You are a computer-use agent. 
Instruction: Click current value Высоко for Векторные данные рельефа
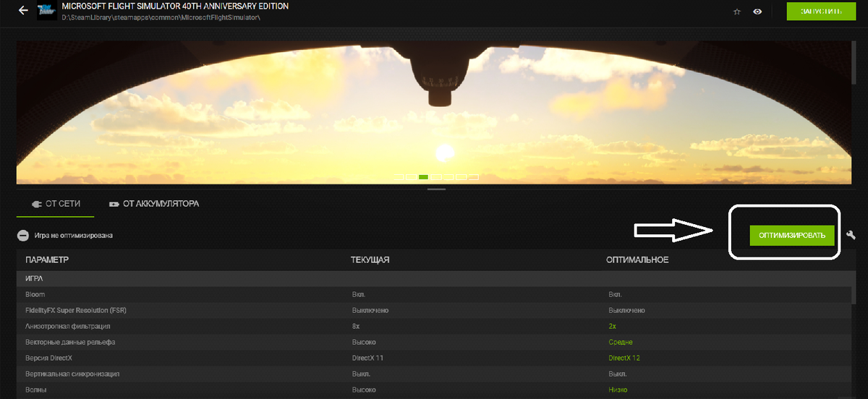pos(364,342)
